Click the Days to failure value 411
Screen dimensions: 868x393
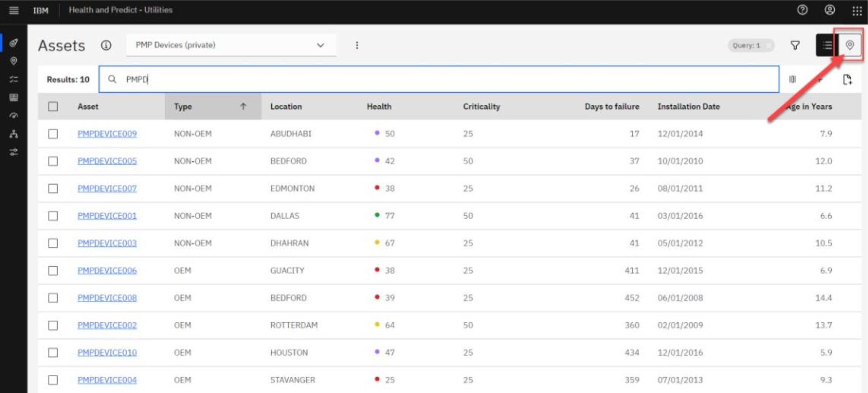(632, 270)
